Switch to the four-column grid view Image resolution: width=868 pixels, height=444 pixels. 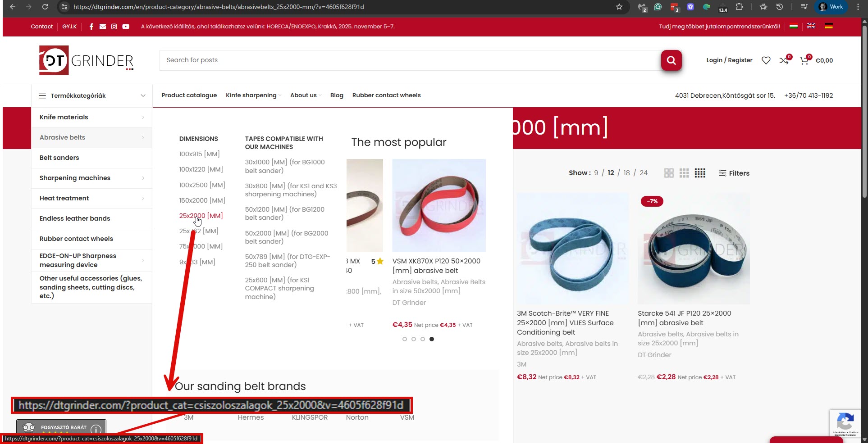(700, 173)
